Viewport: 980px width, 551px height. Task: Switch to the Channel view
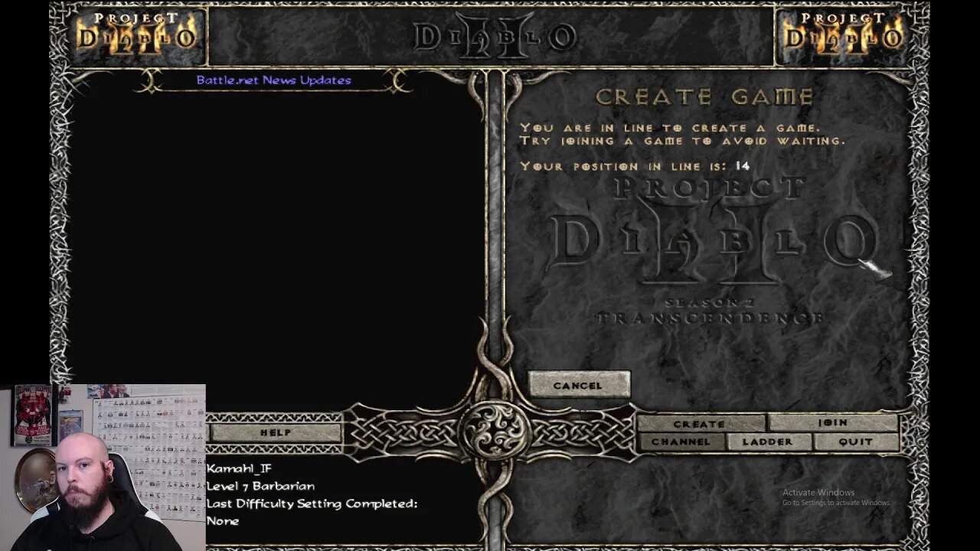(681, 442)
